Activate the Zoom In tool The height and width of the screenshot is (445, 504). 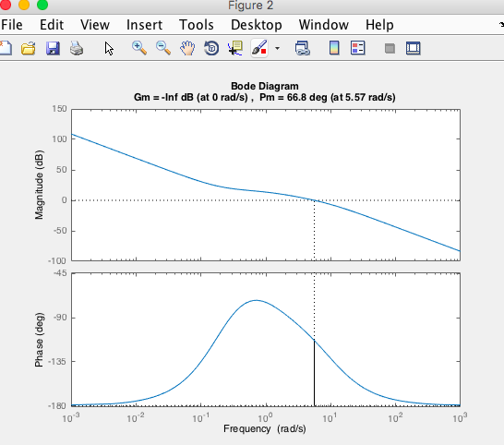[x=139, y=49]
